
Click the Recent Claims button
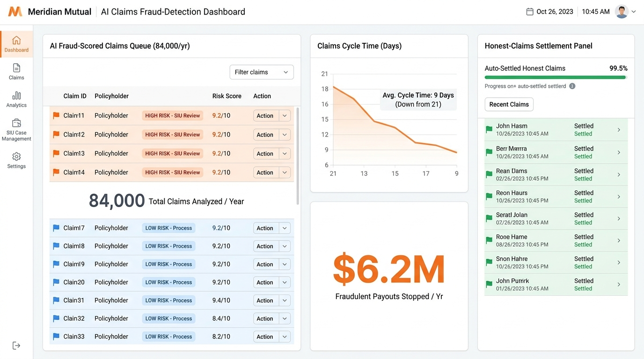pyautogui.click(x=509, y=104)
